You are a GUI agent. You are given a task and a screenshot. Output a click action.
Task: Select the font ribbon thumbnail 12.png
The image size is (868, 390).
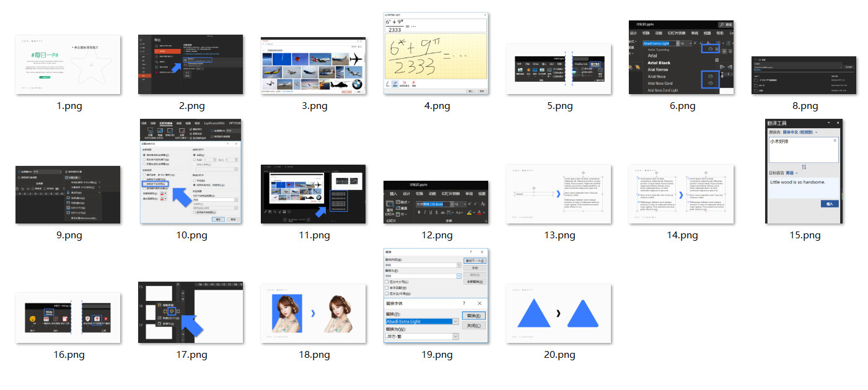tap(436, 202)
